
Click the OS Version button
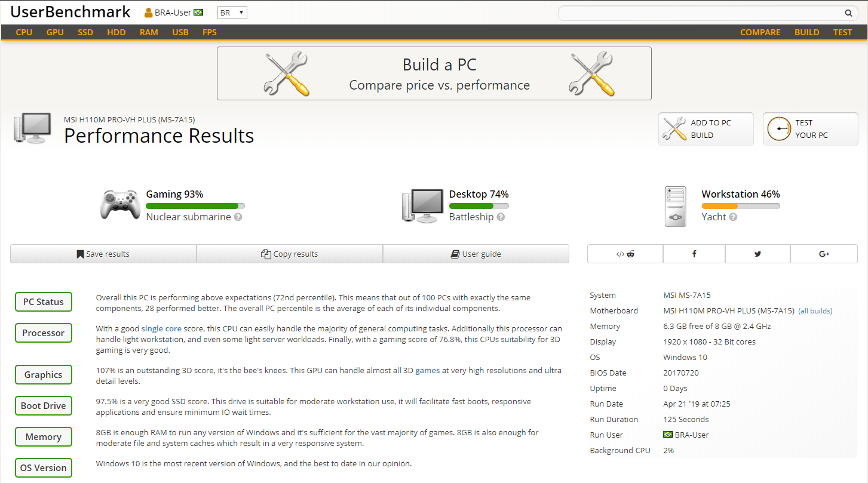(x=44, y=467)
